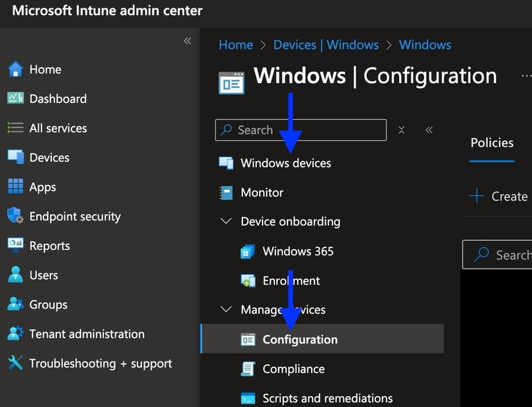Click the Endpoint security shield icon
The image size is (532, 407).
[x=15, y=216]
